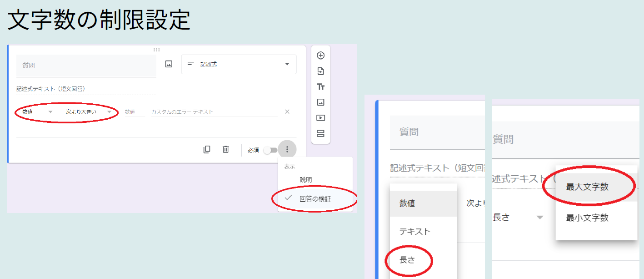Select 最大文字数 option
Viewport: 644px width, 279px height.
(596, 187)
